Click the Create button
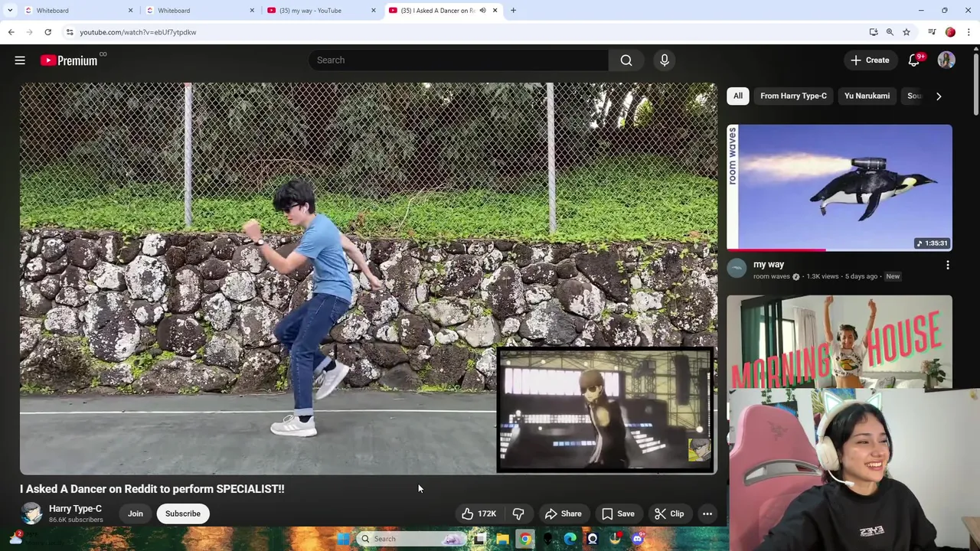 [x=870, y=60]
